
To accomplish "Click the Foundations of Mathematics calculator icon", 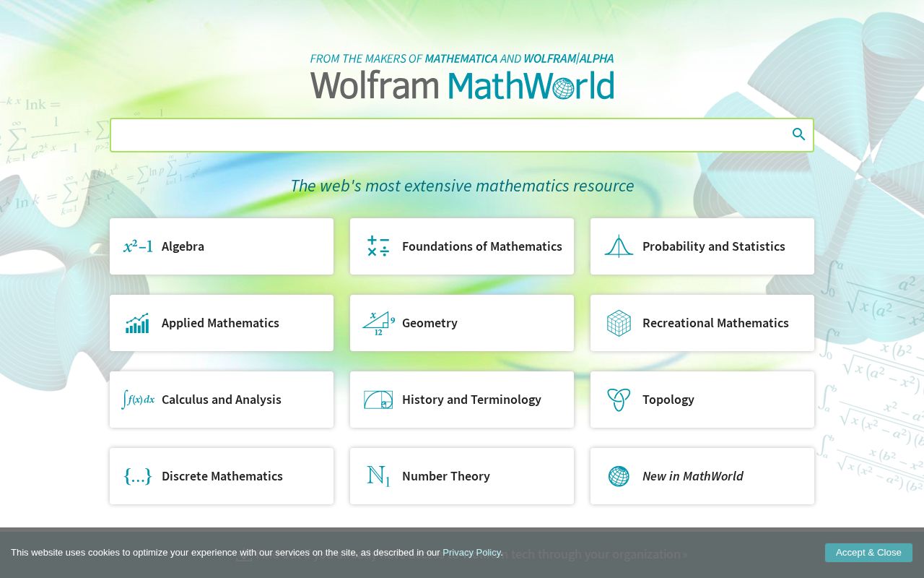I will [x=378, y=246].
